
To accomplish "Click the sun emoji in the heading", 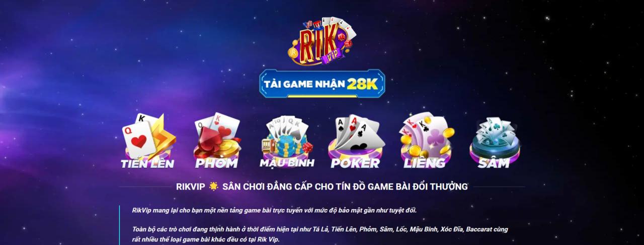I will tap(214, 187).
